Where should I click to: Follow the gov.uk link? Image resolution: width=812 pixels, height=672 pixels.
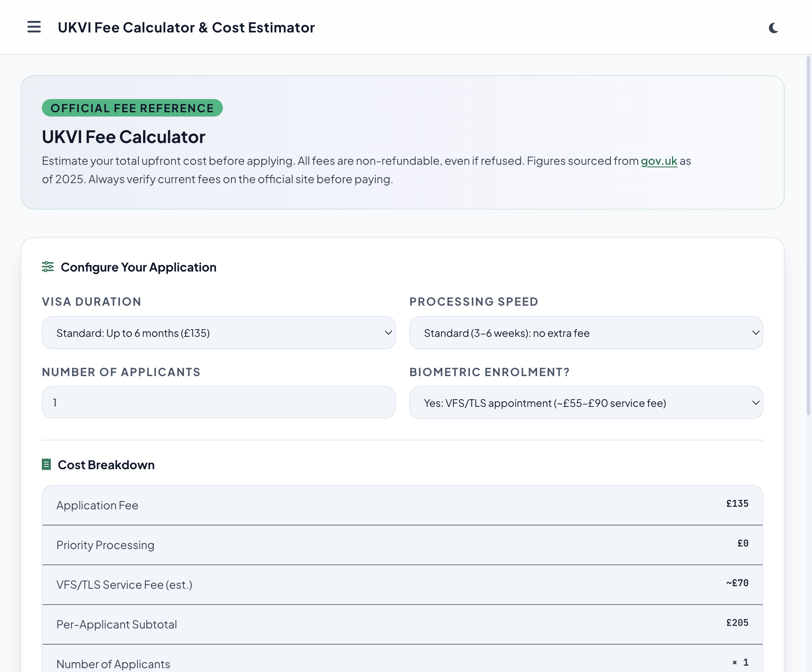659,161
